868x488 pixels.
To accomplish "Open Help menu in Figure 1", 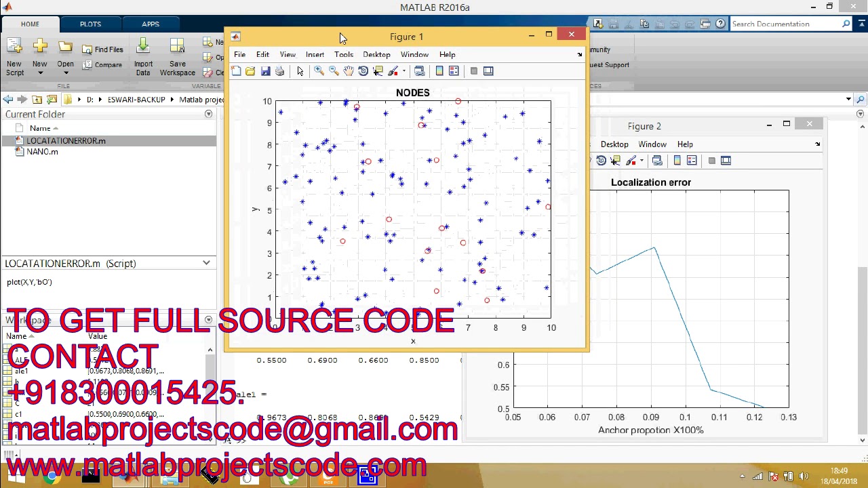I will 447,54.
